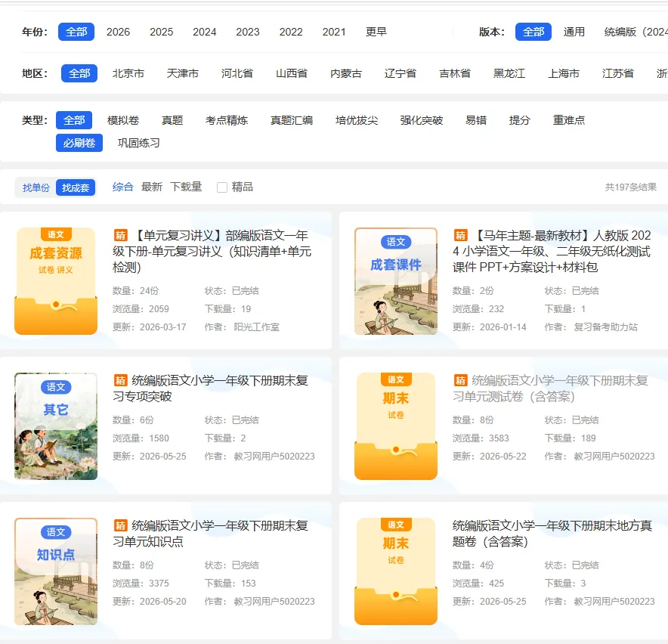Filter by region 天津市
The width and height of the screenshot is (668, 644).
183,73
